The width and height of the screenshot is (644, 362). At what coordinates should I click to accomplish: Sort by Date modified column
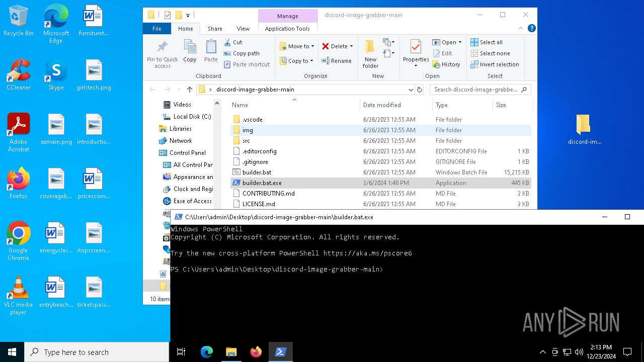pos(396,105)
